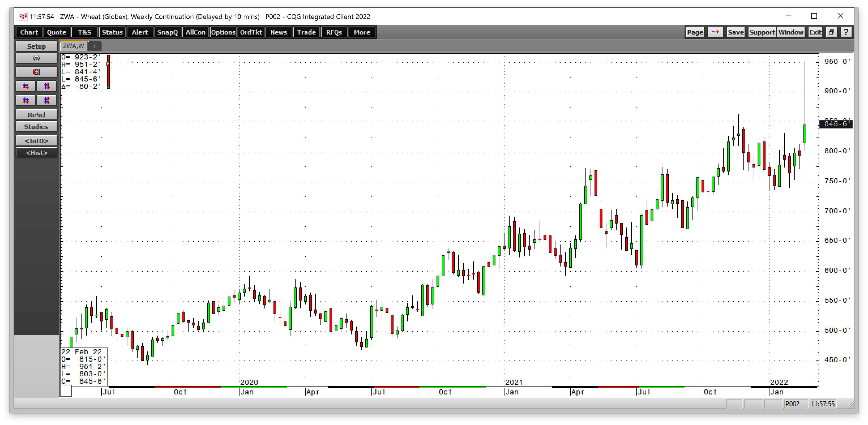The height and width of the screenshot is (425, 868).
Task: Add a new chart tab with plus
Action: click(95, 46)
